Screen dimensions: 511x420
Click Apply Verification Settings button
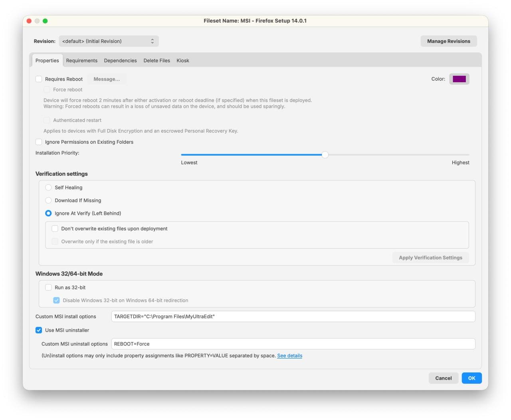point(430,258)
